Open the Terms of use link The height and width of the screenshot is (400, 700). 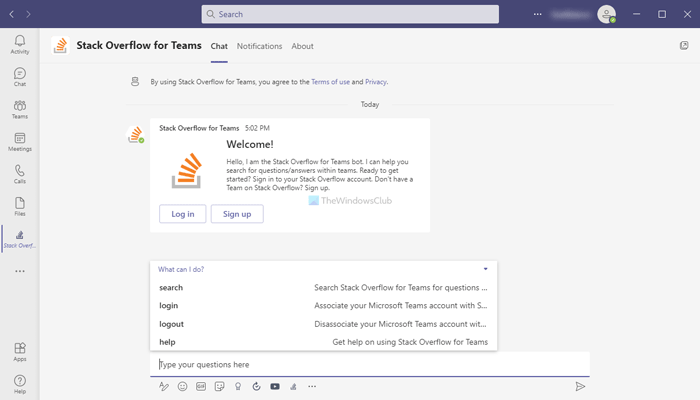click(x=330, y=82)
